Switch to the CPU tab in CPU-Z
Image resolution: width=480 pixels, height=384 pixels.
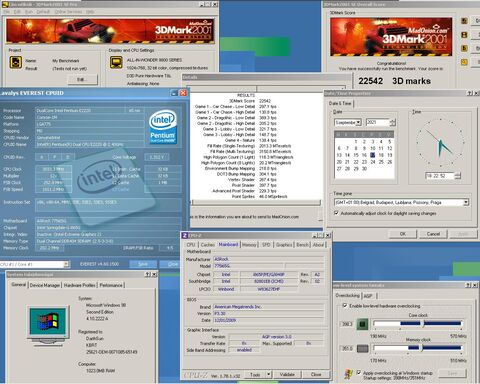point(191,245)
